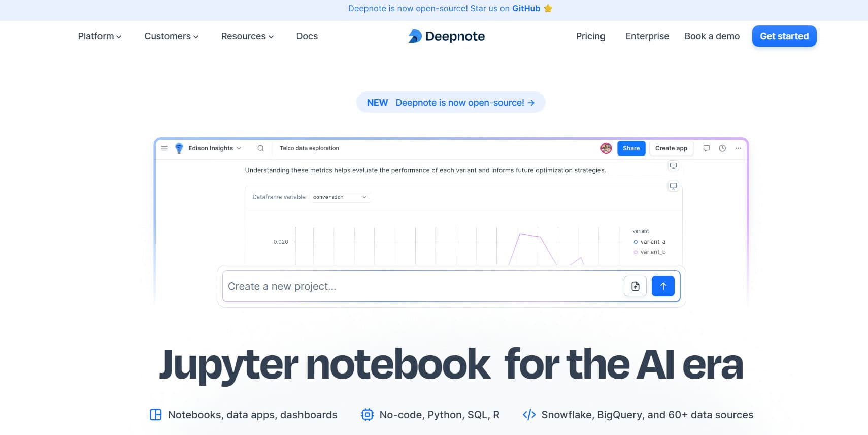The width and height of the screenshot is (868, 435).
Task: Expand the Platform dropdown menu
Action: tap(99, 36)
